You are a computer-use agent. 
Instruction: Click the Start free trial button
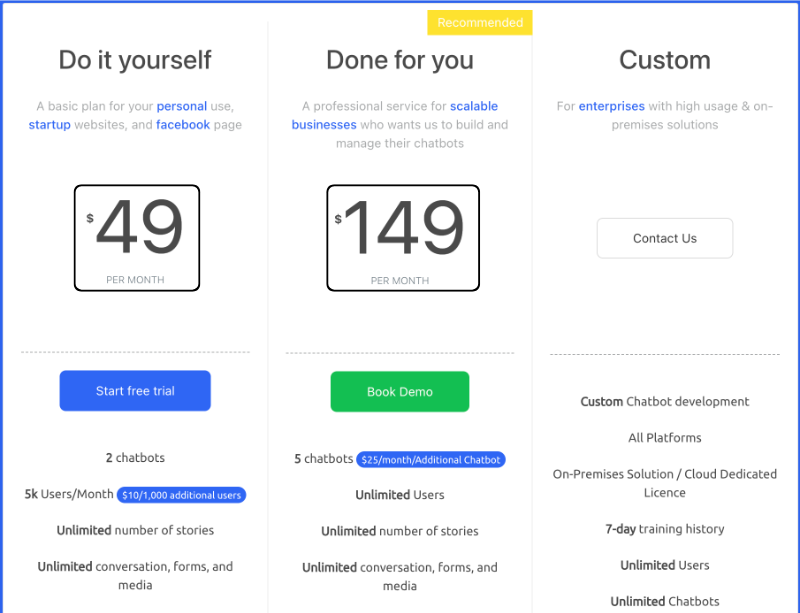[x=135, y=391]
